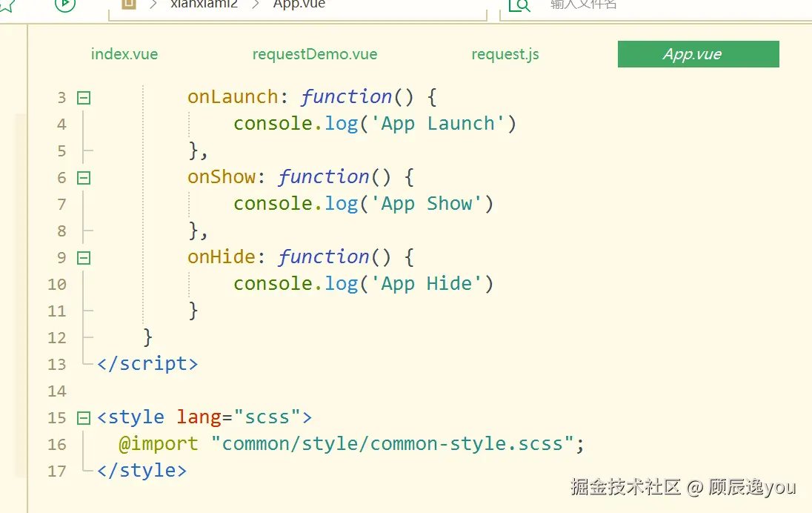Collapse the onShow function fold on line 6

pos(84,178)
